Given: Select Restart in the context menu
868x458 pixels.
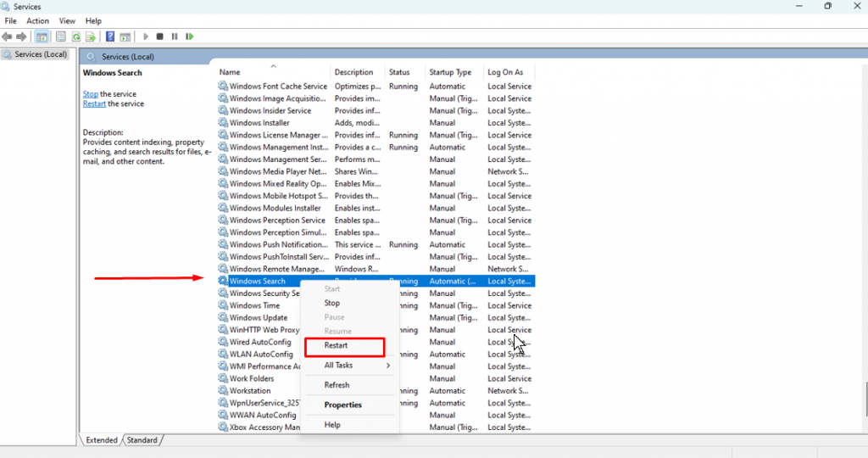Looking at the screenshot, I should pos(337,346).
